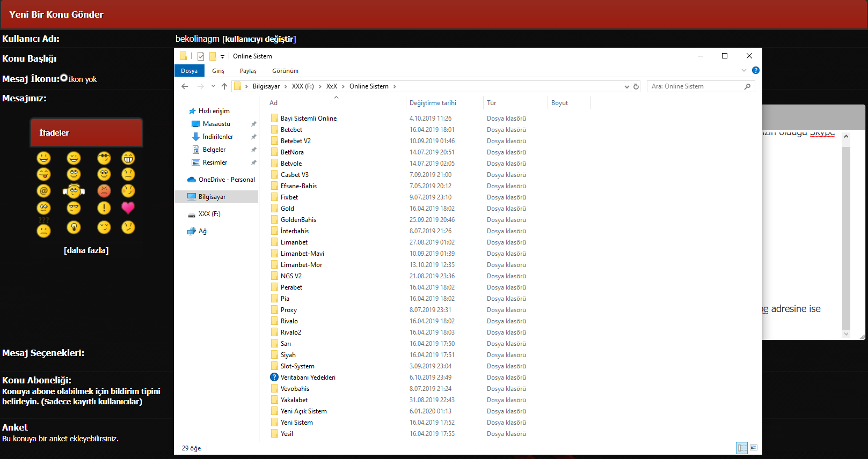The height and width of the screenshot is (459, 868).
Task: Switch to large thumbnails view icon
Action: point(754,448)
